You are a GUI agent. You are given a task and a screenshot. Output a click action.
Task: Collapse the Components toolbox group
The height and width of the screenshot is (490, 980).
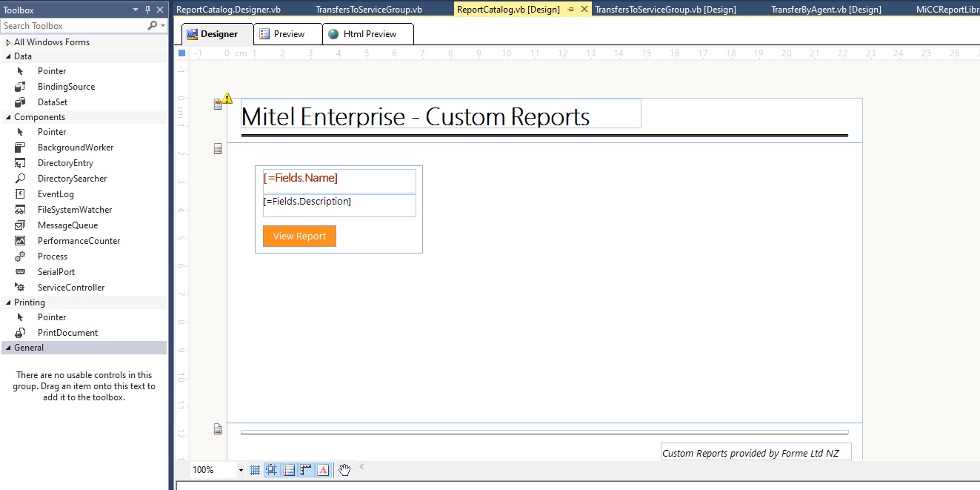point(8,117)
